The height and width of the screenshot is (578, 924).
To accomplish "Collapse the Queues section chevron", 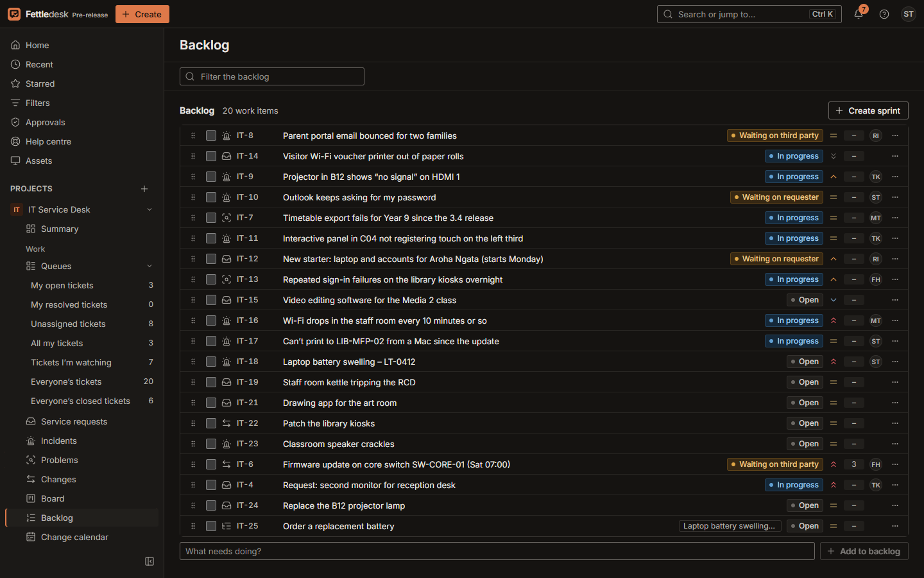I will tap(150, 266).
